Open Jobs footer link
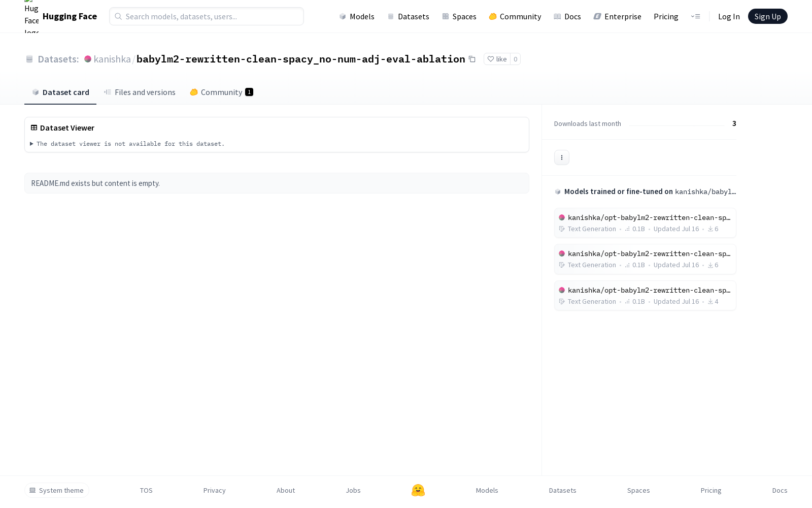The width and height of the screenshot is (812, 508). pos(353,490)
